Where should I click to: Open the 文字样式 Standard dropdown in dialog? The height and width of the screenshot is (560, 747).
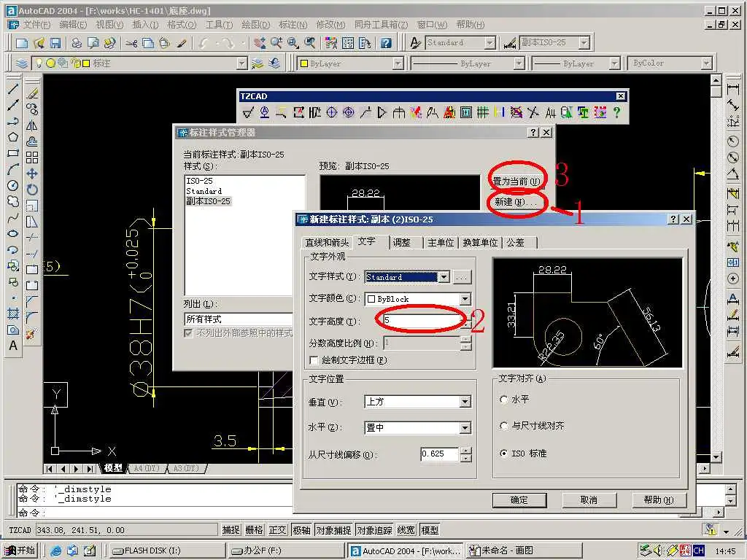(444, 276)
